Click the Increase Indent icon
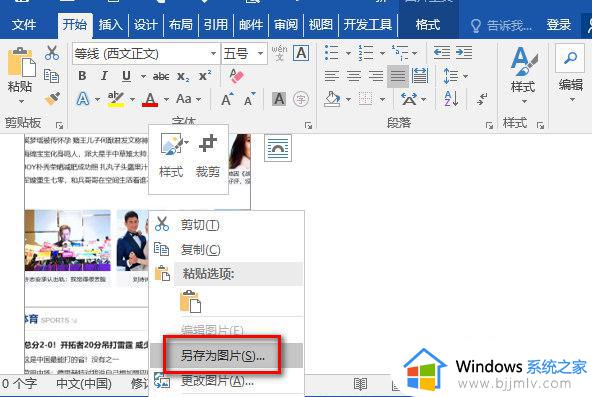Screen dimensions: 592x397 click(x=464, y=53)
